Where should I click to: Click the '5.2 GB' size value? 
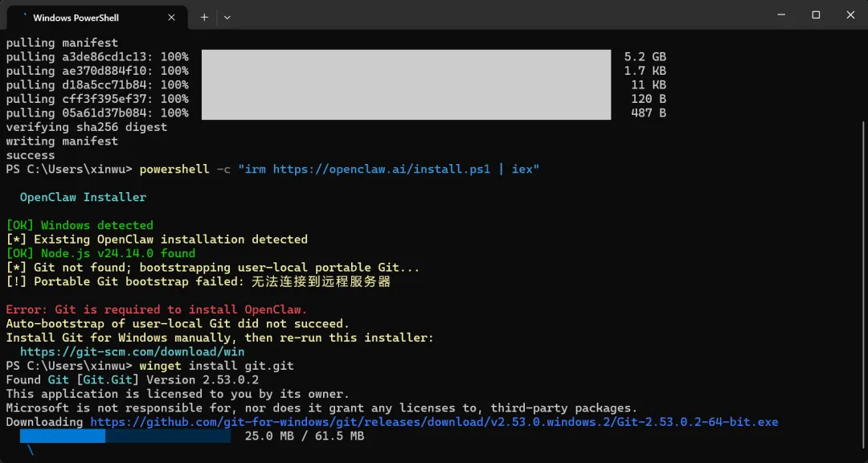click(x=645, y=57)
